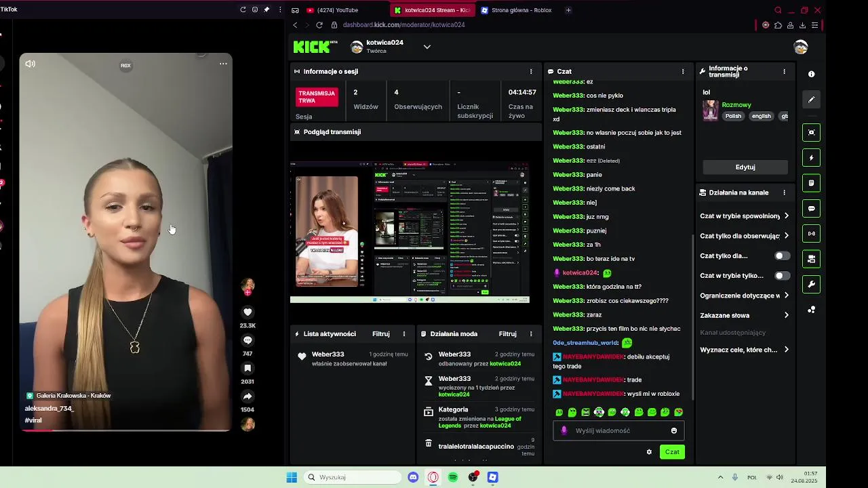Open the Windows Start menu
The width and height of the screenshot is (868, 488).
292,477
